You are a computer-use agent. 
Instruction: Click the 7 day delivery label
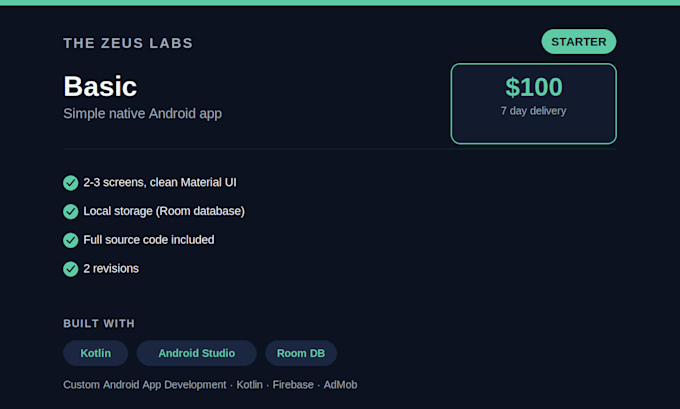533,111
